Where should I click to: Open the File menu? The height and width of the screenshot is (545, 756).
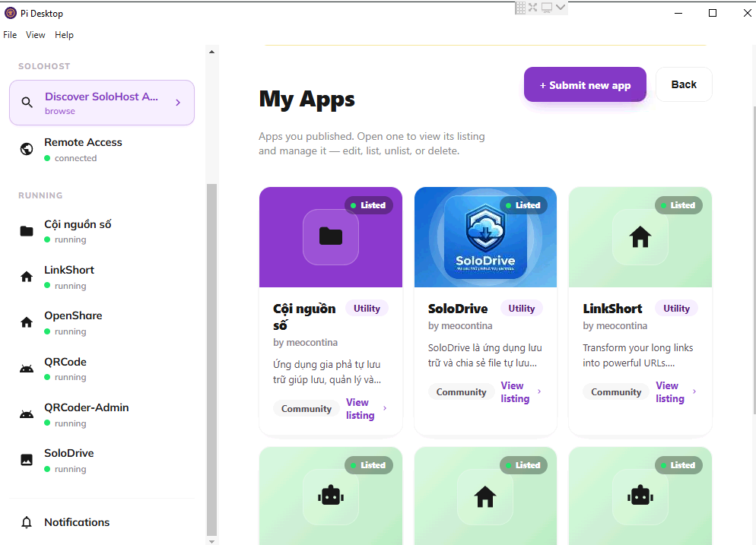(10, 35)
